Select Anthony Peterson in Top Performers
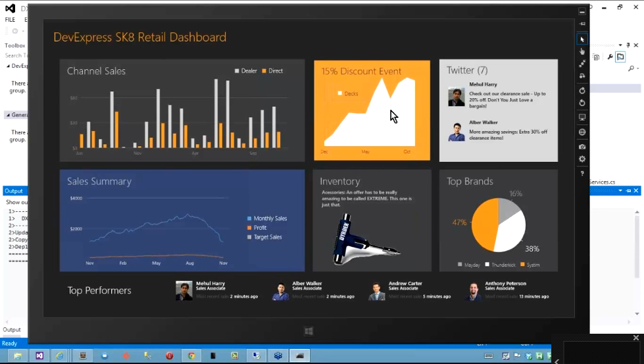This screenshot has width=644, height=364. point(508,290)
